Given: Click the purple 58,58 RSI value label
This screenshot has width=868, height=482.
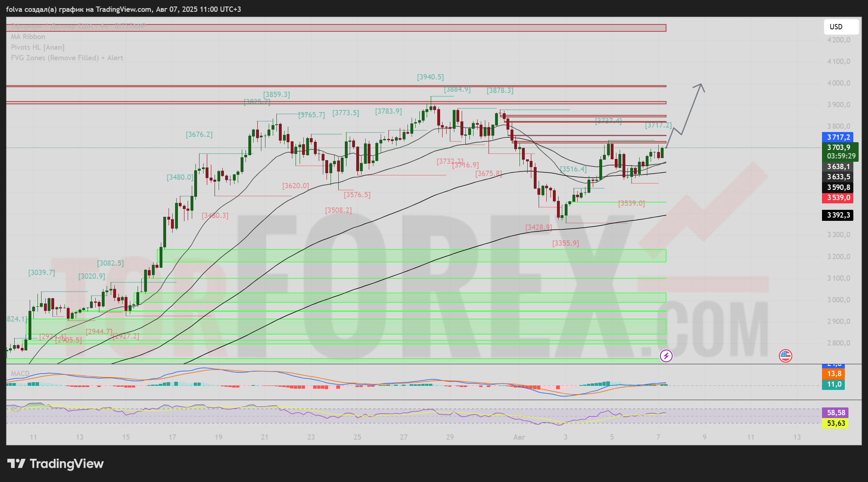Looking at the screenshot, I should click(x=836, y=413).
